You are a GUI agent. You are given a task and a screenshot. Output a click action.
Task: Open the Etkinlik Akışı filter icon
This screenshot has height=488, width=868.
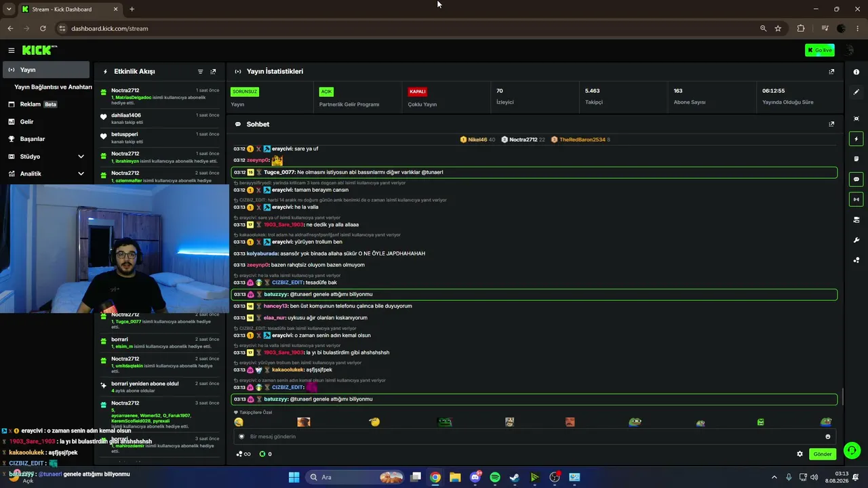200,71
